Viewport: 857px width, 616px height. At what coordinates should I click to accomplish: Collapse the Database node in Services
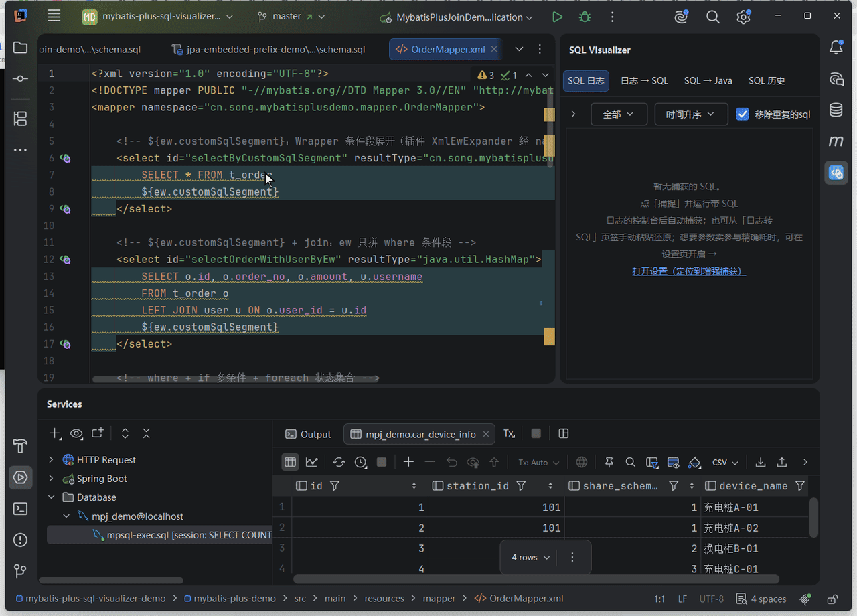point(51,497)
